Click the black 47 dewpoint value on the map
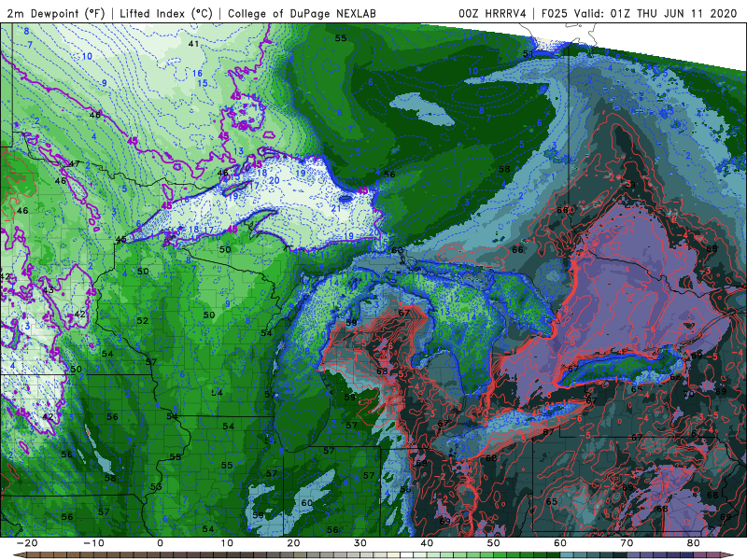The image size is (747, 560). click(75, 164)
